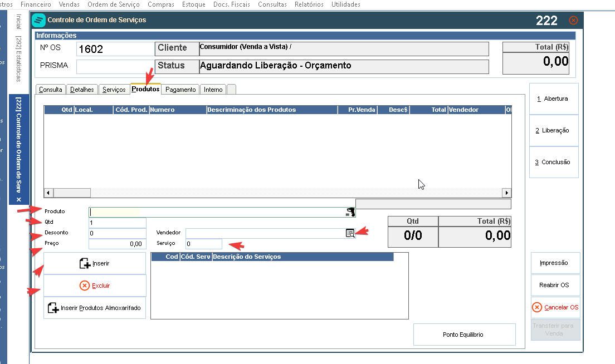Click the horizontal scrollbar thumb of products grid
Image resolution: width=615 pixels, height=364 pixels.
tap(72, 193)
